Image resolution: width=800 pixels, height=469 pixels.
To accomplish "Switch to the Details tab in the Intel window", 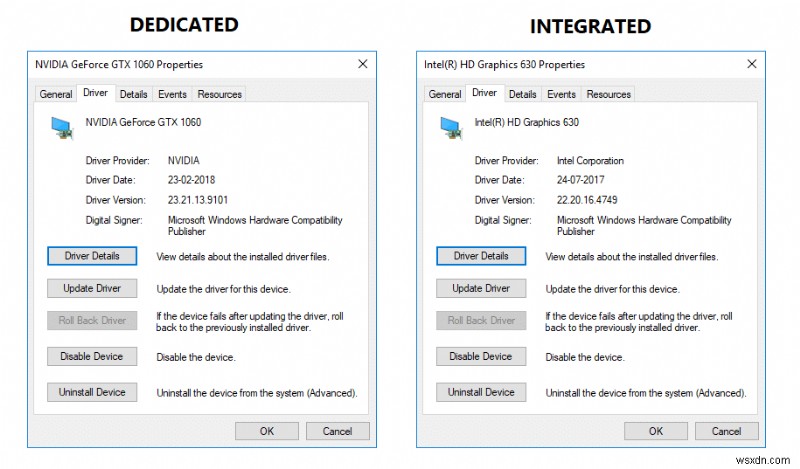I will (x=522, y=94).
